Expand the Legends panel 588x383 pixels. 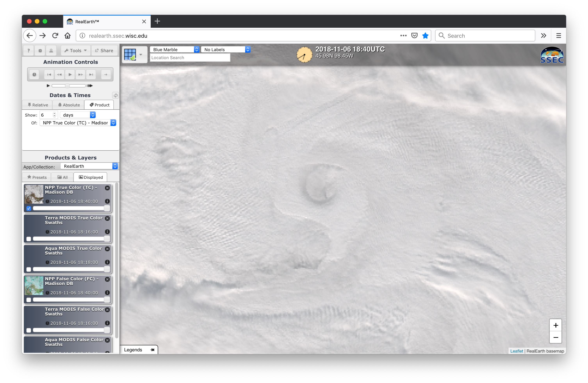133,350
